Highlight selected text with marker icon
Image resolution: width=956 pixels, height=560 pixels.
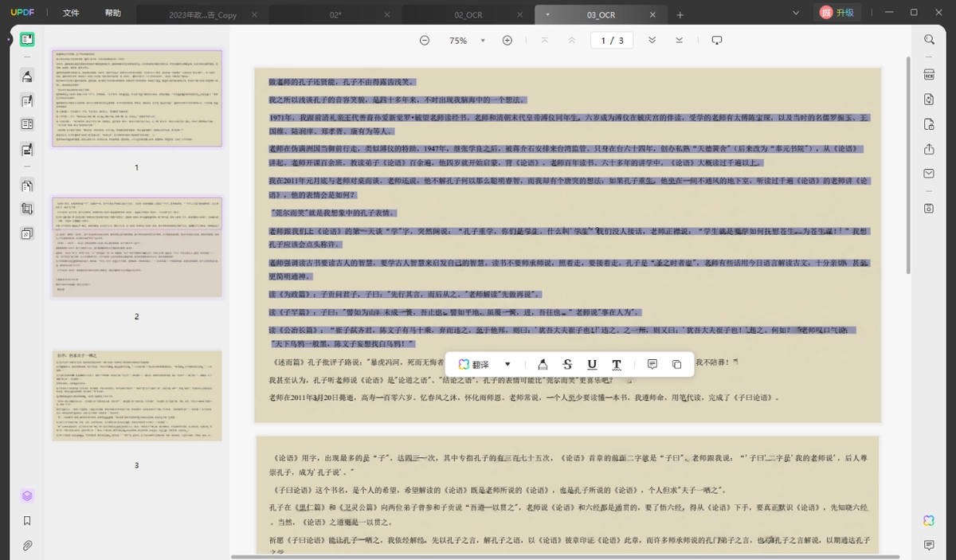click(x=543, y=364)
